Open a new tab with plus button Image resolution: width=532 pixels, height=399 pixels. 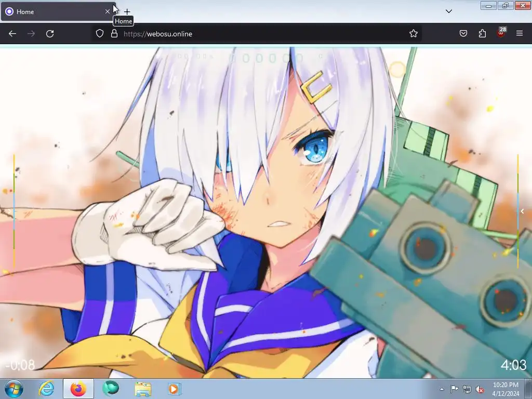(127, 12)
